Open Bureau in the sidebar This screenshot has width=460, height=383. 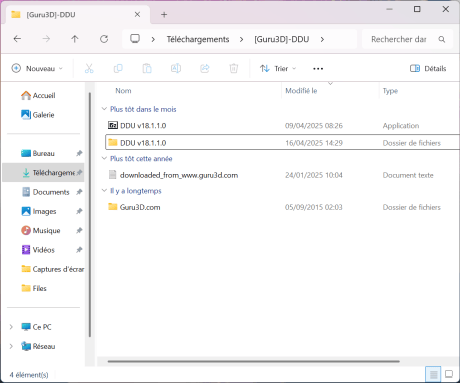[38, 153]
